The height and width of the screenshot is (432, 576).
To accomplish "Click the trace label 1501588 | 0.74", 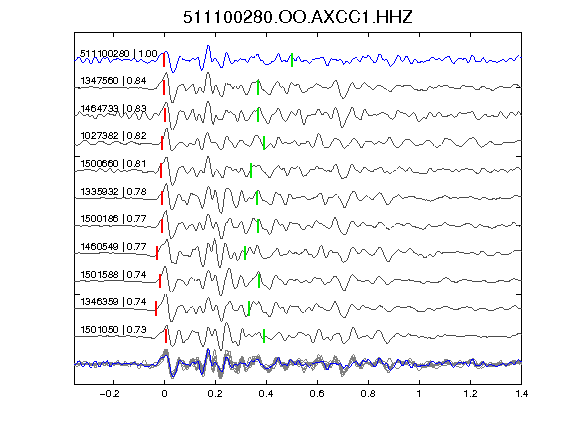I will pyautogui.click(x=114, y=274).
